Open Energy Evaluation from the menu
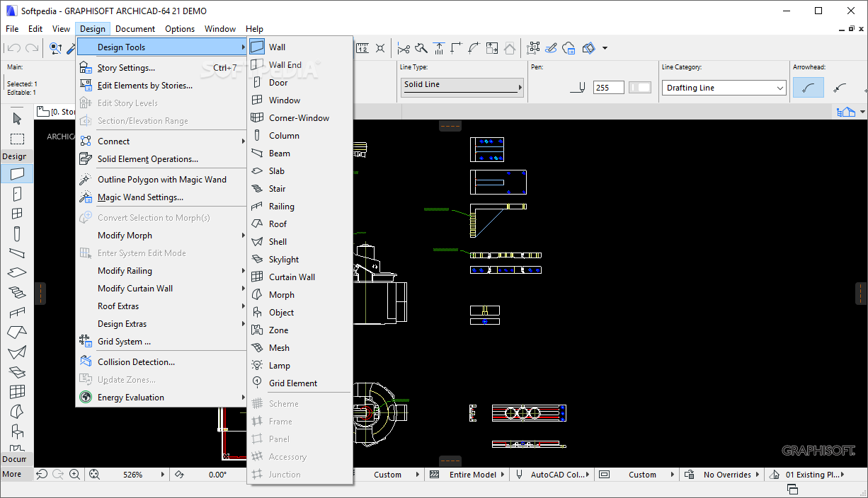 (x=161, y=398)
